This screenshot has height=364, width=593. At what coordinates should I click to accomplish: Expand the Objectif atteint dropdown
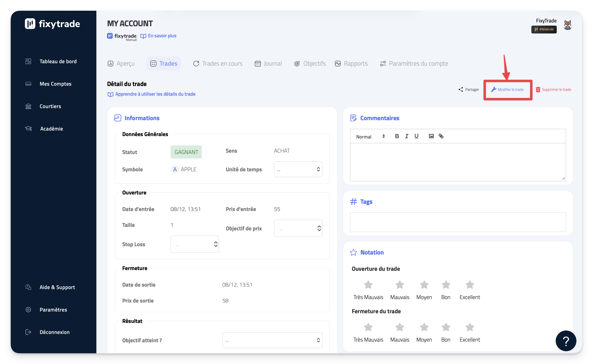(x=272, y=340)
